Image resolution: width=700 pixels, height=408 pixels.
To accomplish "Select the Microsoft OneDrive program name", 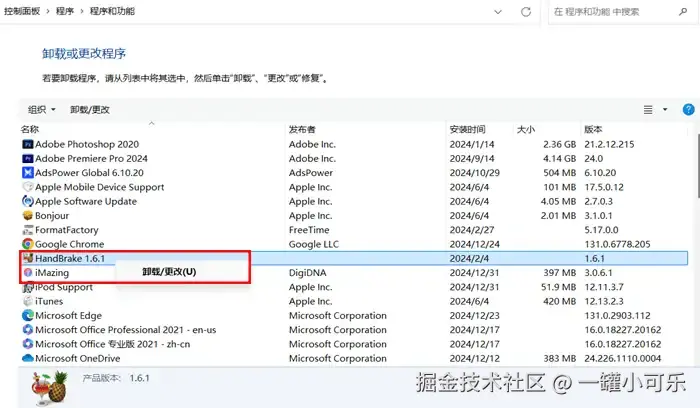I will tap(78, 358).
